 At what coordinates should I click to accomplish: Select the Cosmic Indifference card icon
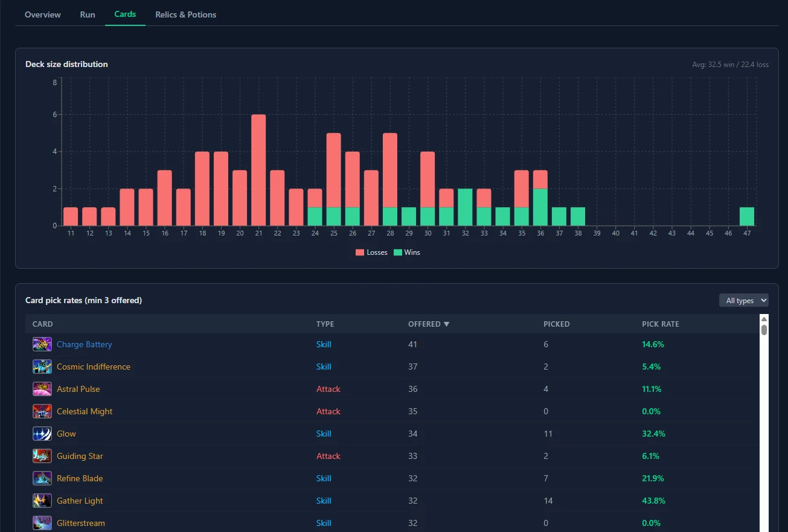coord(42,367)
